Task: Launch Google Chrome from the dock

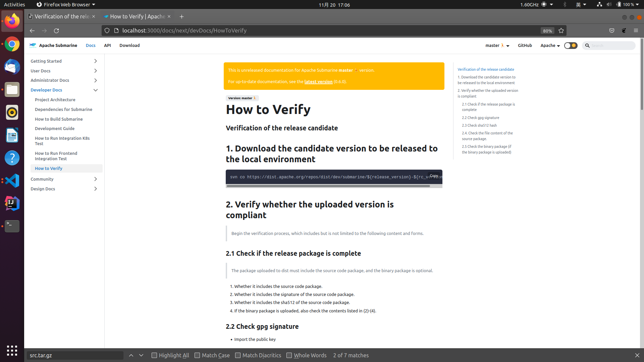Action: pyautogui.click(x=12, y=44)
